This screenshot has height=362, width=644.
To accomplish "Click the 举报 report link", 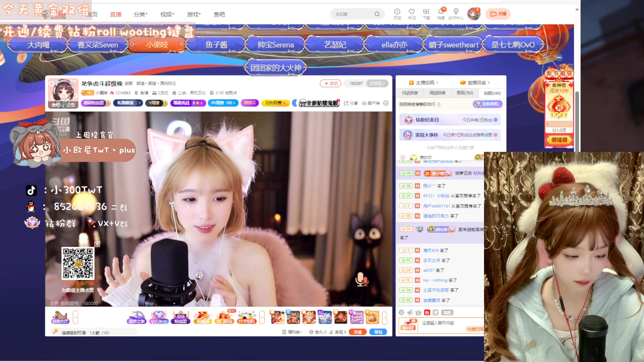I will (x=128, y=83).
